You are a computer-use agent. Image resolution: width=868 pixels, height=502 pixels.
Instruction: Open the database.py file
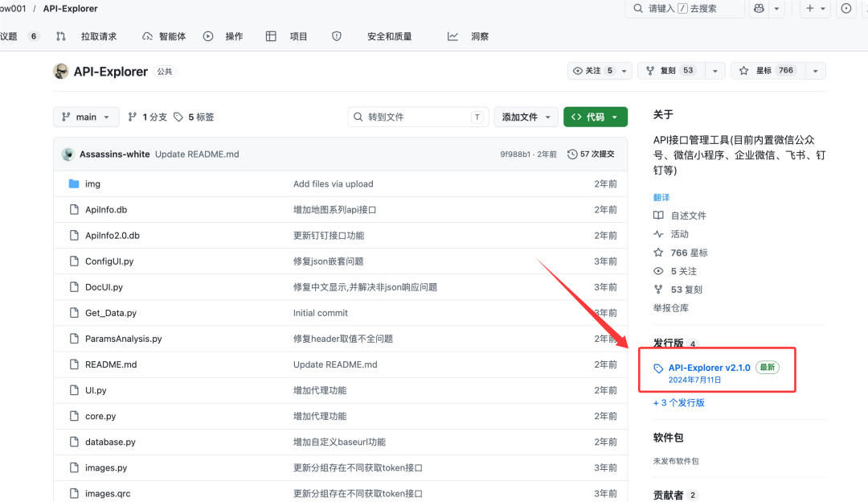pyautogui.click(x=110, y=442)
